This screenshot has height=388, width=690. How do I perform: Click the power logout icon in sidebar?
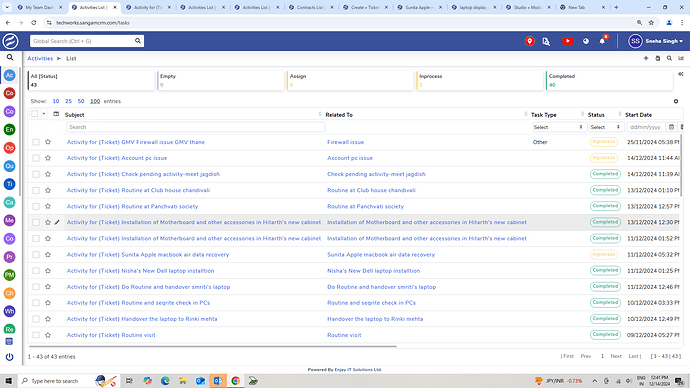point(9,357)
